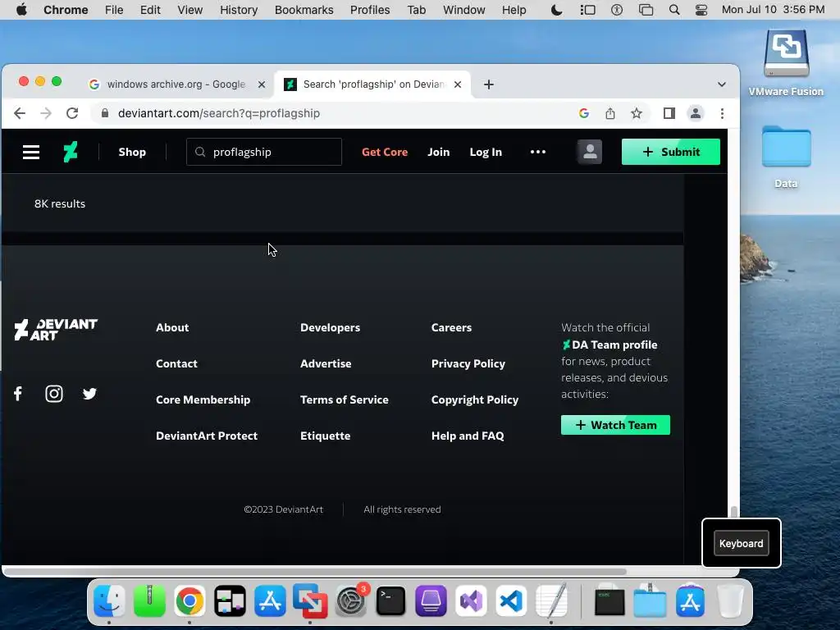The width and height of the screenshot is (840, 630).
Task: Click the Watch Team button
Action: 615,425
